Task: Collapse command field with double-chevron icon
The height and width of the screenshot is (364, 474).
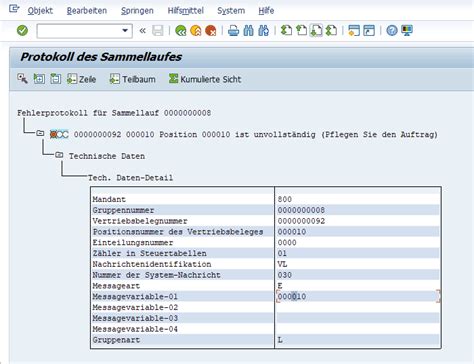Action: click(x=142, y=31)
